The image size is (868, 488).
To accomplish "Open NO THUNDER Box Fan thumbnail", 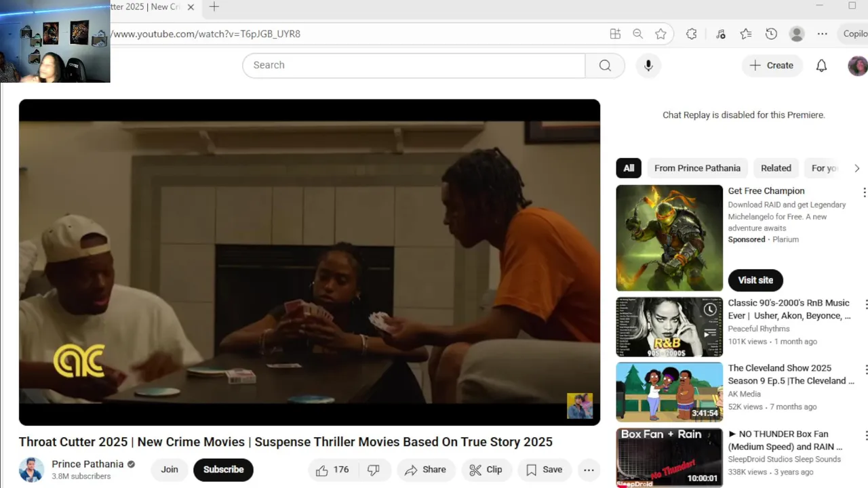I will (669, 457).
